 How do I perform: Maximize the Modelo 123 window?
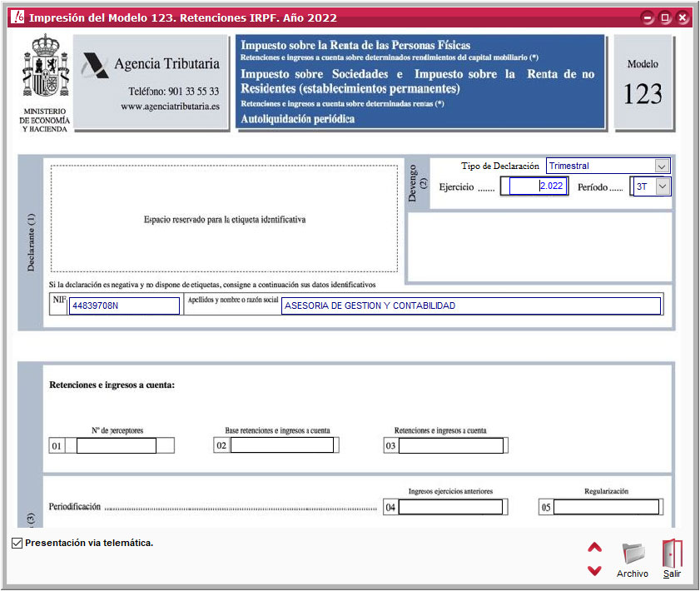pos(665,17)
